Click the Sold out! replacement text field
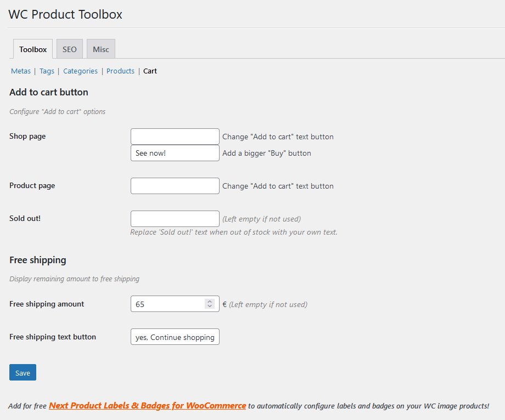 [x=175, y=219]
